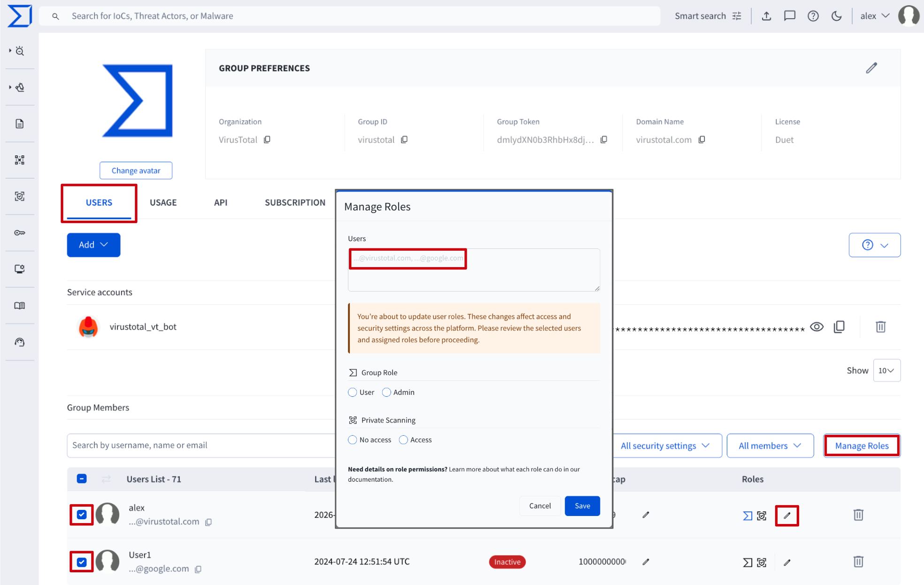Click the chat feedback icon in header
The image size is (924, 585).
click(790, 16)
